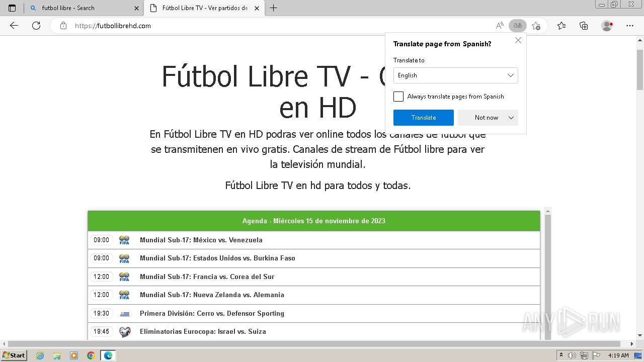This screenshot has height=362, width=644.
Task: Open the tab actions menu icon
Action: (x=12, y=8)
